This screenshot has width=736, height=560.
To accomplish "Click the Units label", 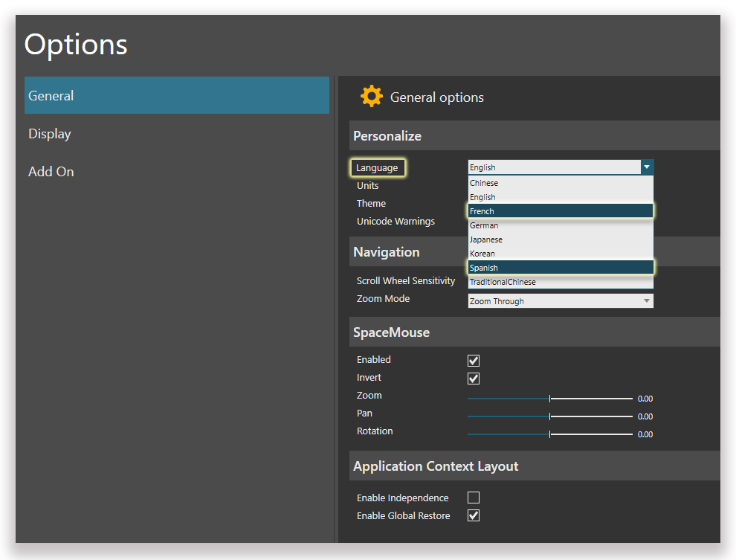I will pyautogui.click(x=367, y=185).
